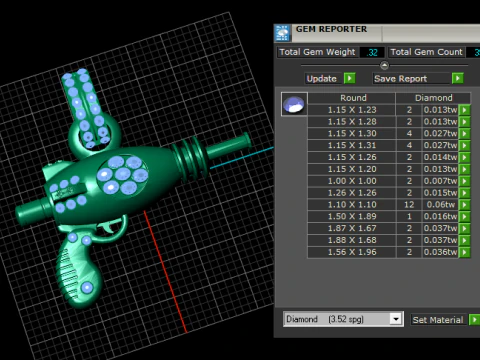Click the Update button
Screen dimensions: 480x360
322,78
